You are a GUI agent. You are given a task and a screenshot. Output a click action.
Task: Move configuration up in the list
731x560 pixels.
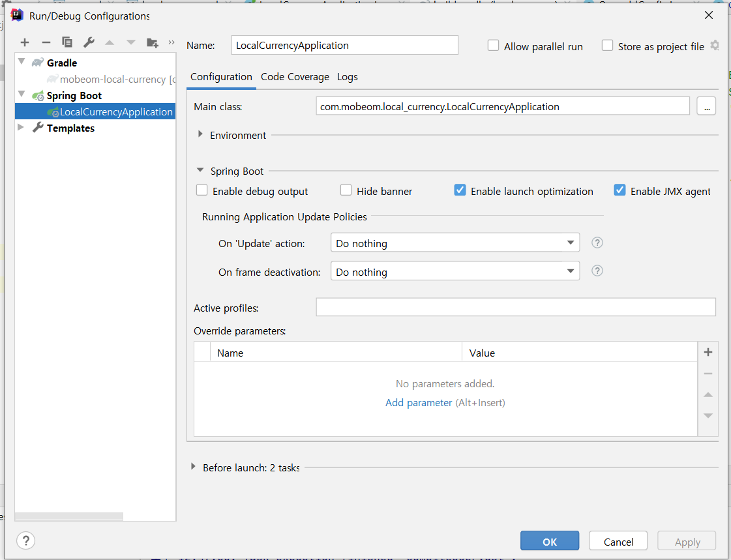[x=110, y=43]
